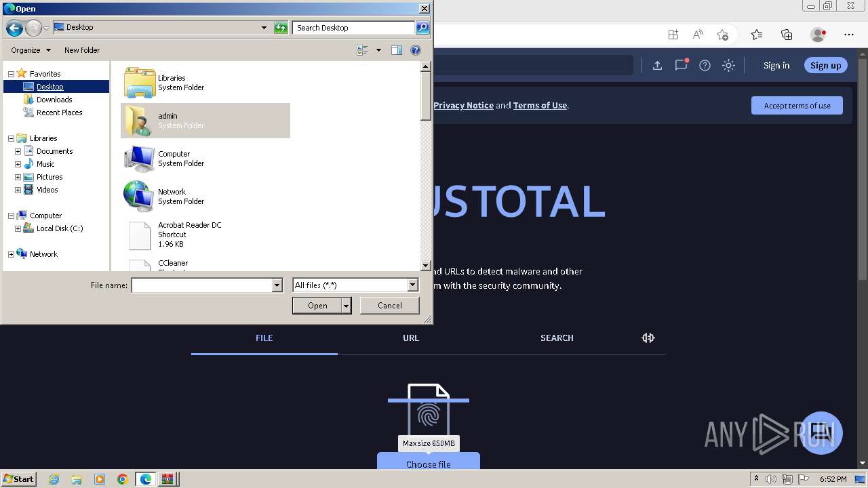Expand the Pictures library node
This screenshot has height=488, width=868.
18,177
